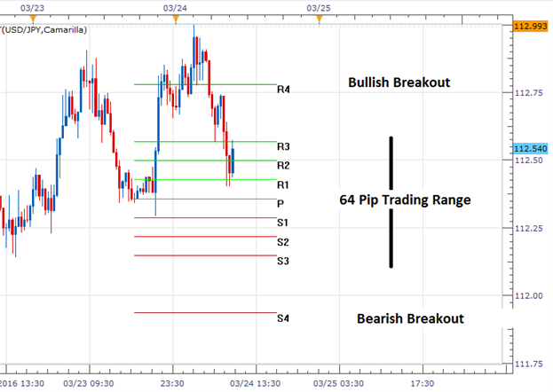Click the Bearish Breakout annotation
Screen dimensions: 553x392
[410, 318]
